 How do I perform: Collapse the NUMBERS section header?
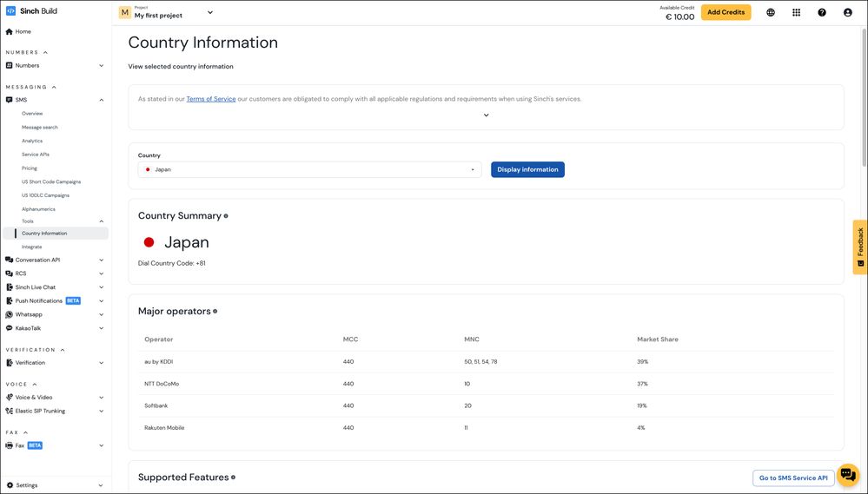[x=27, y=53]
